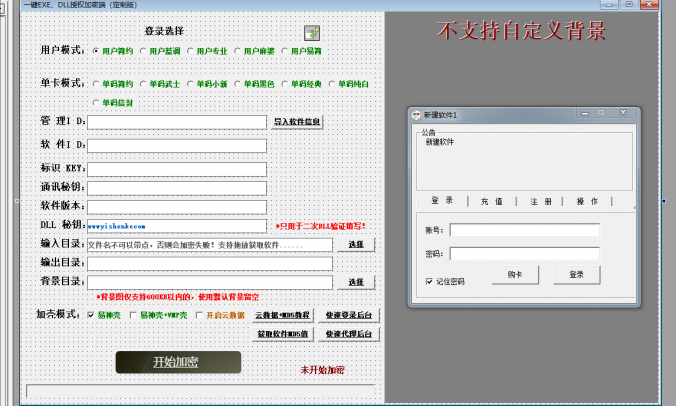The width and height of the screenshot is (676, 406).
Task: Click the 导入软件信息 button
Action: [x=297, y=122]
